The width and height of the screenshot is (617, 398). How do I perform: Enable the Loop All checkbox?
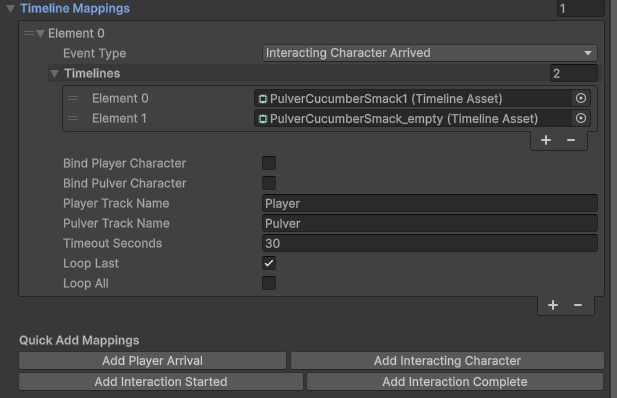[x=269, y=283]
